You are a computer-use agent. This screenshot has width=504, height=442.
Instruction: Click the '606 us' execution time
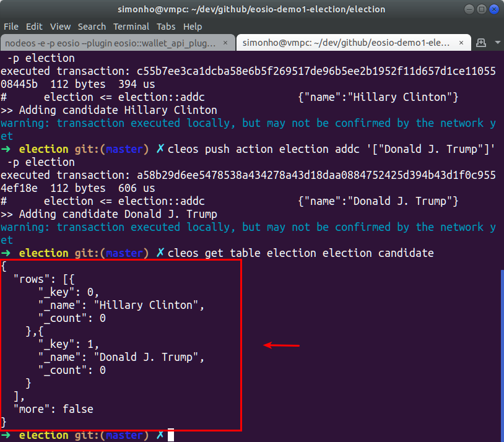pos(137,188)
